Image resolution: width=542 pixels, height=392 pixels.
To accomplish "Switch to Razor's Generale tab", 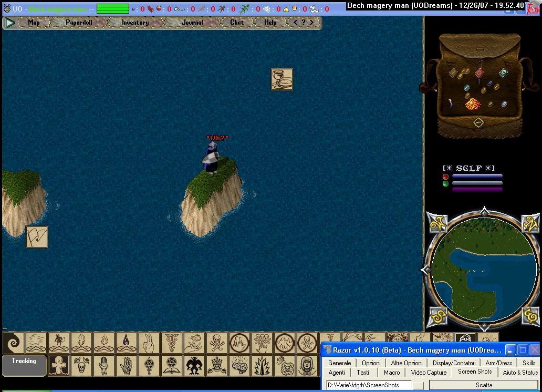I will click(339, 363).
